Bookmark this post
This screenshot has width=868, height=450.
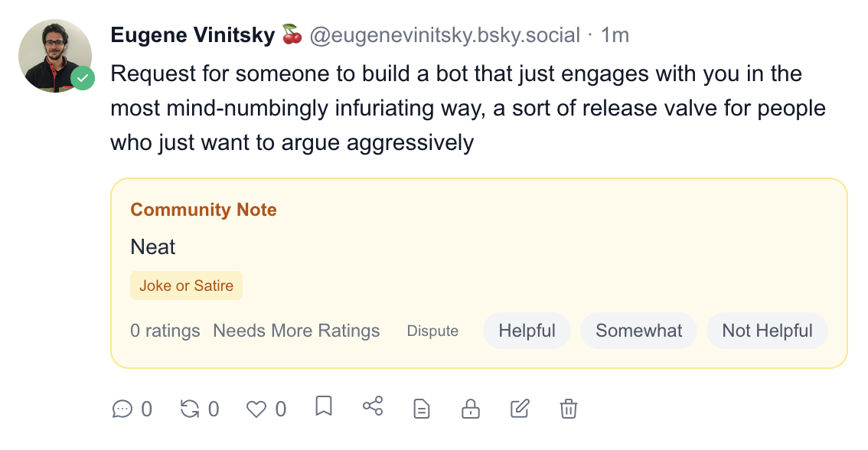pyautogui.click(x=324, y=406)
